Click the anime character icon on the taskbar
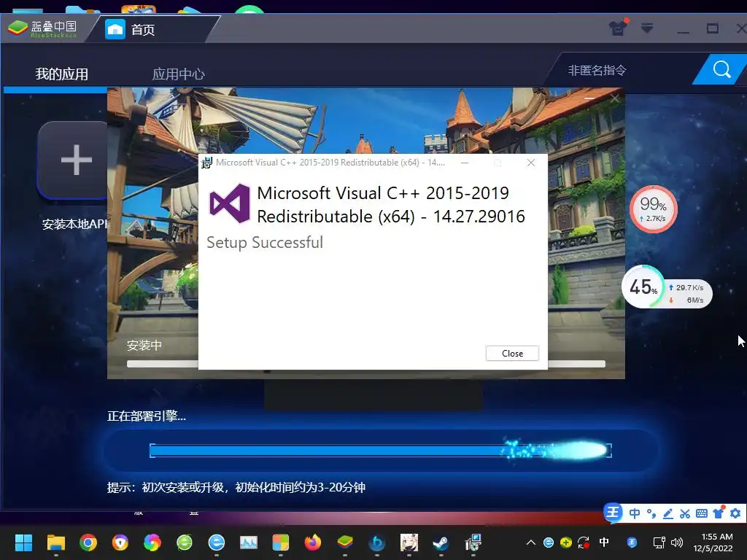 tap(409, 542)
